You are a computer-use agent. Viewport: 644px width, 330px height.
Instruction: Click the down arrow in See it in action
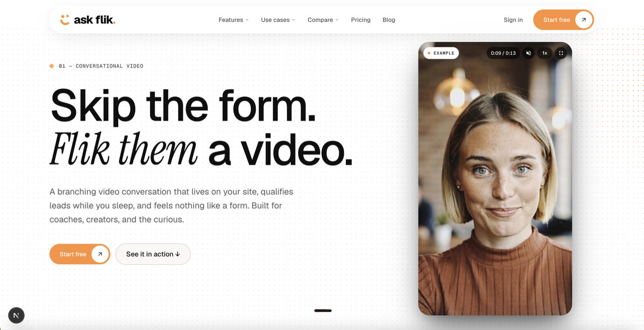(178, 254)
